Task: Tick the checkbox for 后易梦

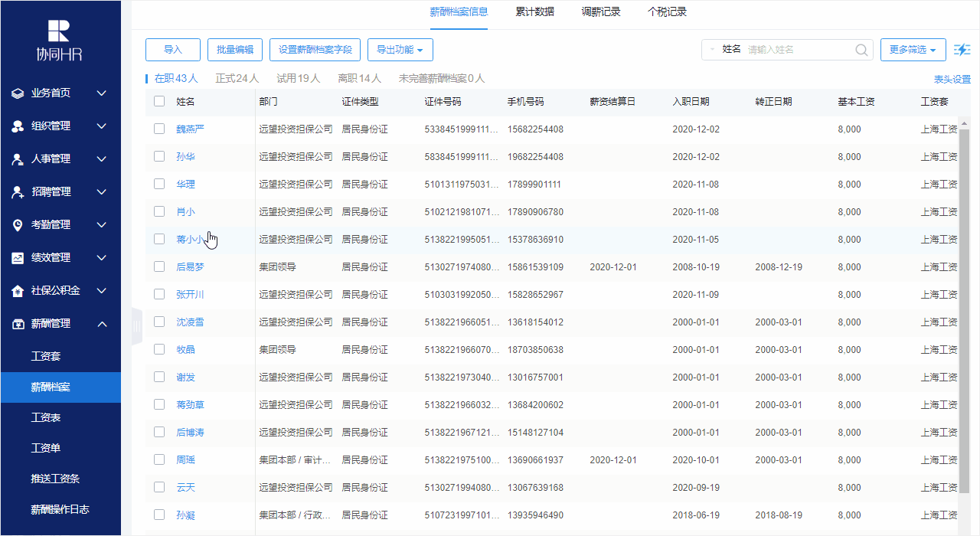Action: click(x=159, y=266)
